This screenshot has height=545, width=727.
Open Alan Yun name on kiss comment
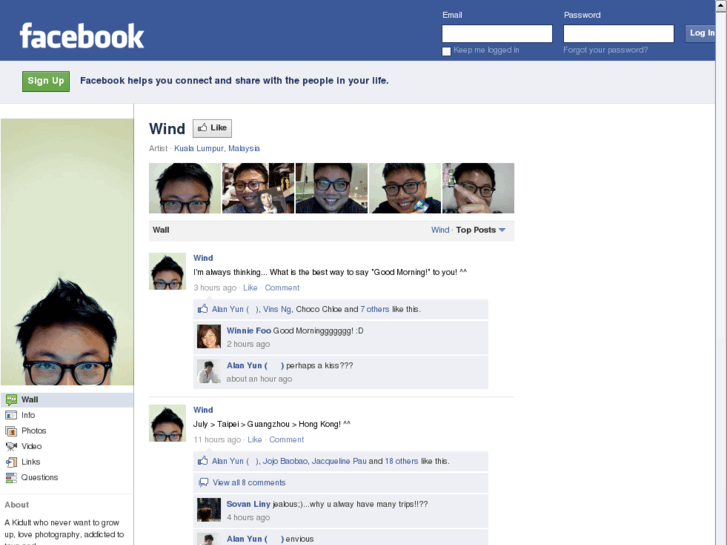click(255, 365)
